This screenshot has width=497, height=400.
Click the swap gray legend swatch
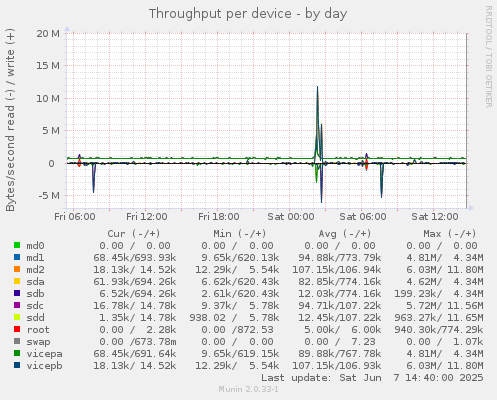tap(17, 341)
